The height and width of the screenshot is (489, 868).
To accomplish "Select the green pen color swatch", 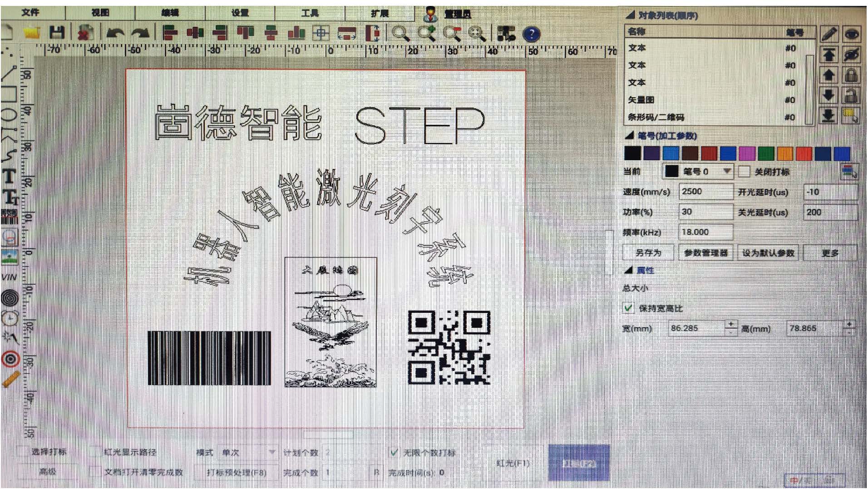I will pos(765,153).
